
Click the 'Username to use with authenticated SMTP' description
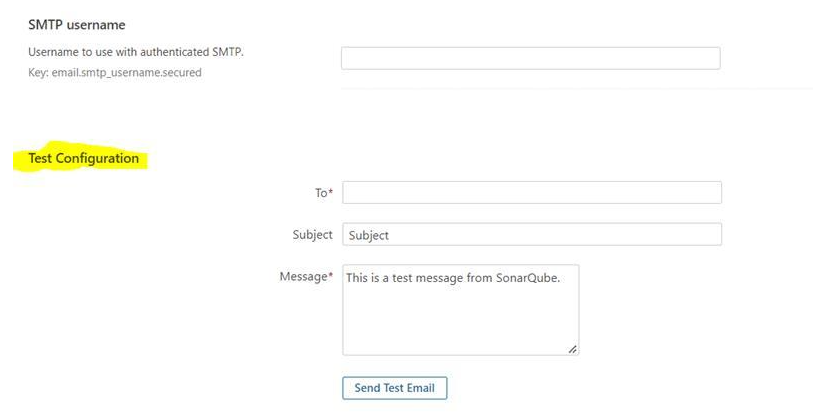pyautogui.click(x=136, y=52)
